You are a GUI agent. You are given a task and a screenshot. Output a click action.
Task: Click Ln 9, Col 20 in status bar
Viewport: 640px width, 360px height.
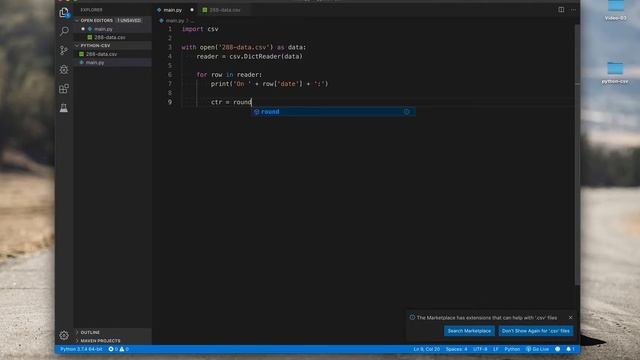(x=427, y=349)
